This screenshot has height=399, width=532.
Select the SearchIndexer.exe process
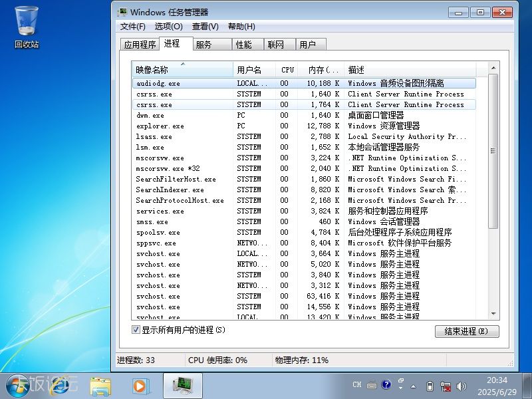click(x=304, y=190)
